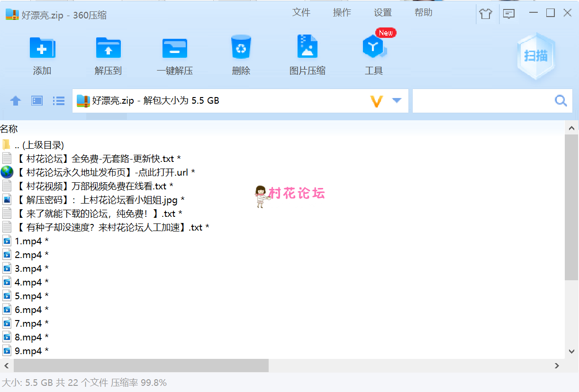Maximize the 360压缩 window
Image resolution: width=579 pixels, height=392 pixels.
pos(550,13)
